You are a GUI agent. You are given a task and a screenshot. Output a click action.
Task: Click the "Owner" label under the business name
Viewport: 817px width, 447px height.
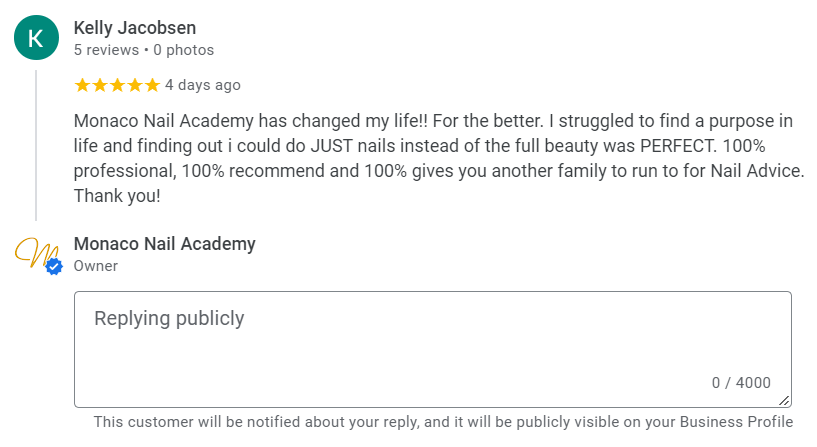[96, 266]
